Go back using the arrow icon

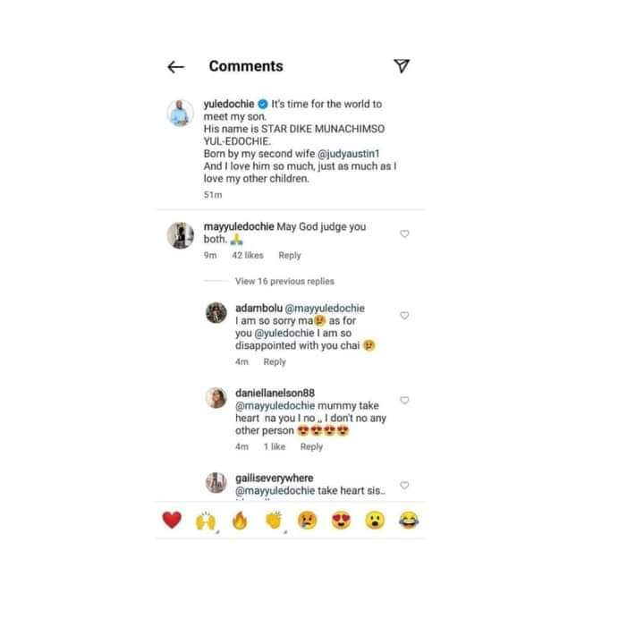coord(176,67)
